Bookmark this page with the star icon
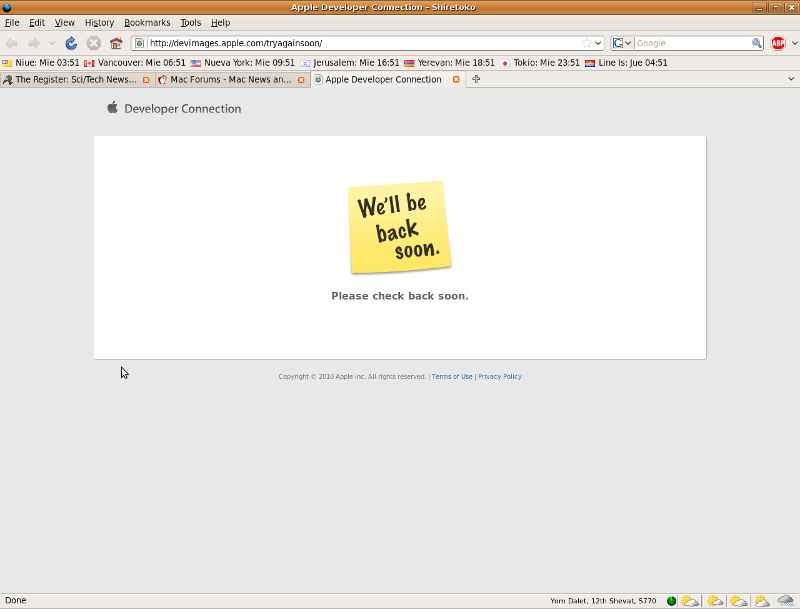This screenshot has width=800, height=609. click(587, 43)
